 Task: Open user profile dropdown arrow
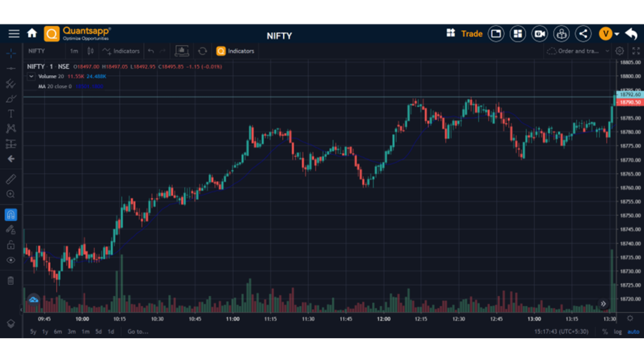tap(617, 34)
